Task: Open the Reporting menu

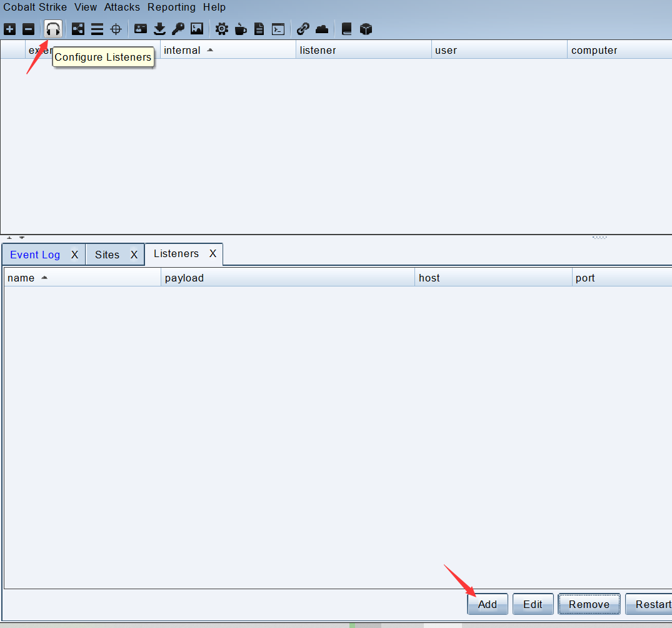Action: click(171, 8)
